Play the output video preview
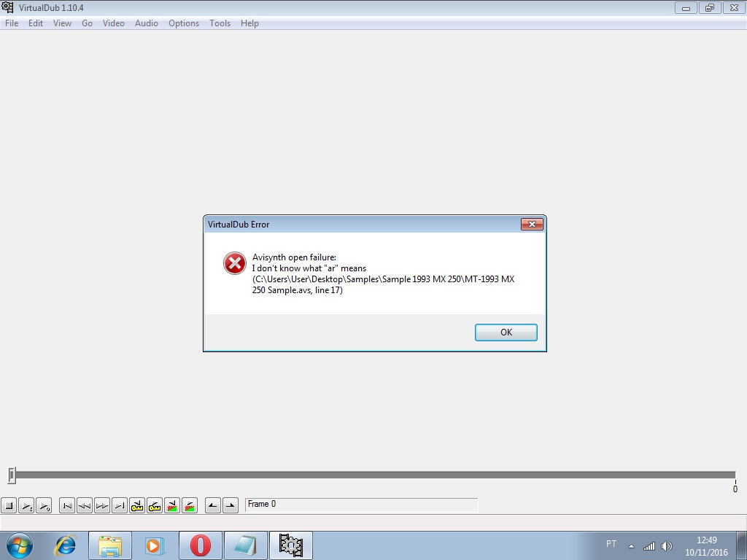Screen dimensions: 747x560 click(x=44, y=505)
